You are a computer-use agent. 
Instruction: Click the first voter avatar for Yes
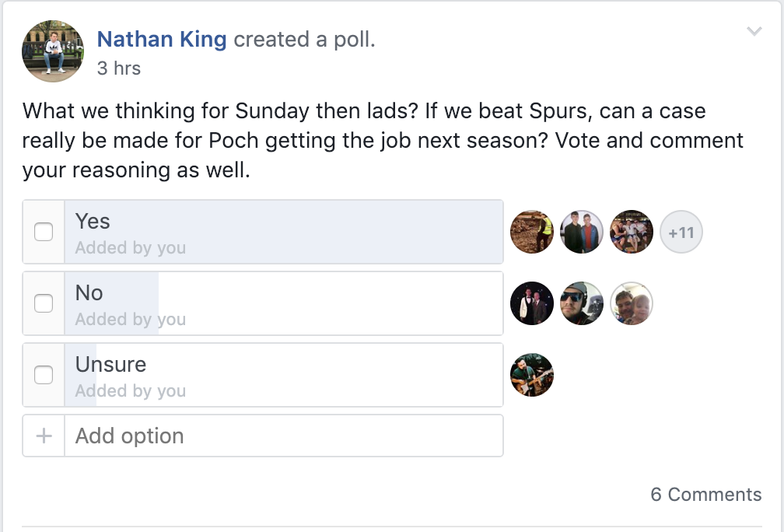pyautogui.click(x=532, y=232)
